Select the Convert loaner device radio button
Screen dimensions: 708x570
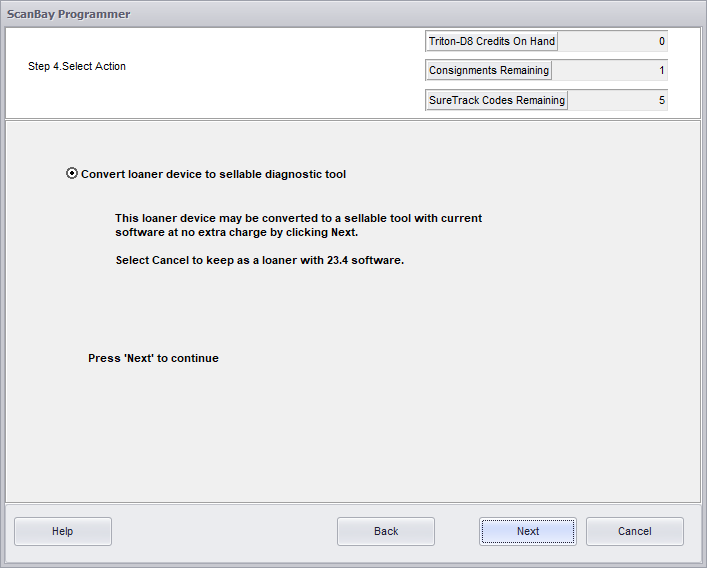(71, 174)
